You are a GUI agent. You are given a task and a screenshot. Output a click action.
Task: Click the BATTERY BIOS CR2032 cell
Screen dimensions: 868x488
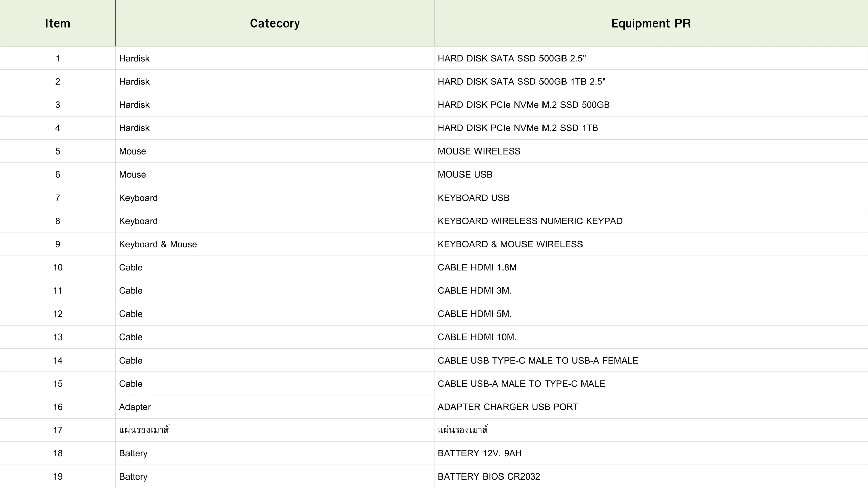coord(489,477)
